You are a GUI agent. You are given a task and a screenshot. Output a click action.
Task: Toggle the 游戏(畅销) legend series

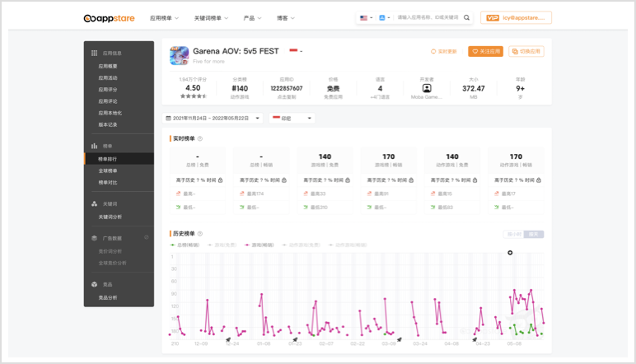(x=257, y=245)
